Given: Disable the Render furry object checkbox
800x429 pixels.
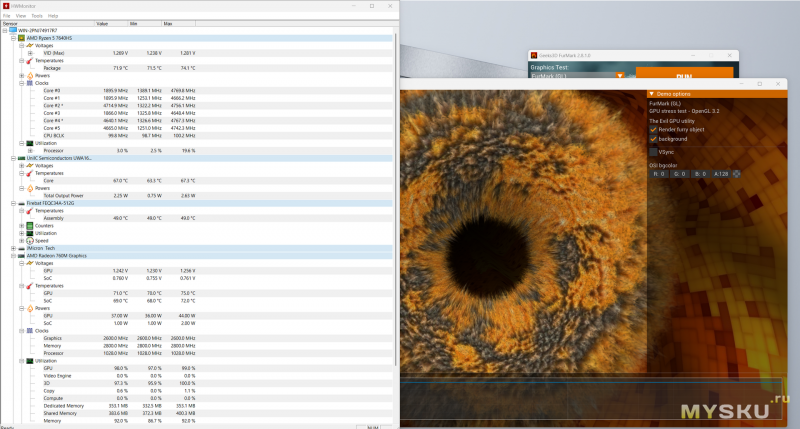Looking at the screenshot, I should (x=653, y=129).
